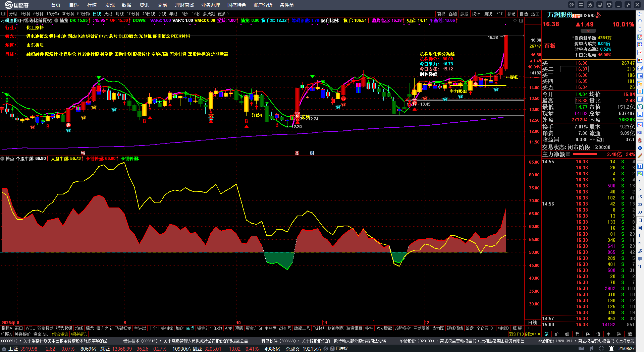This screenshot has width=644, height=352.
Task: Open the 统计 statistics dropdown
Action: [476, 14]
